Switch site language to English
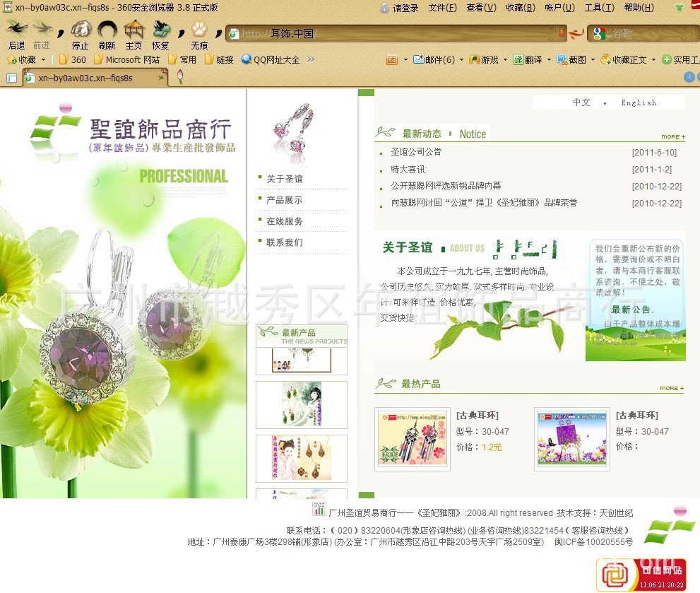The width and height of the screenshot is (700, 593). 639,102
